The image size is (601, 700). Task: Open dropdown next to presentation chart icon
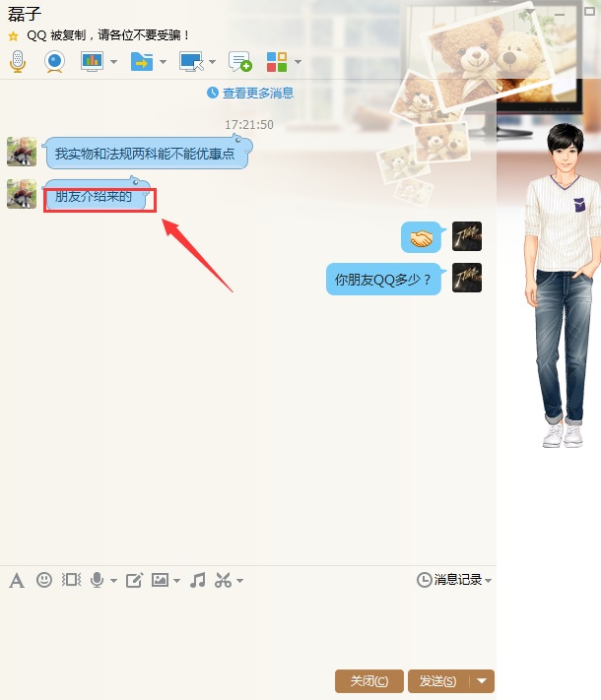113,62
